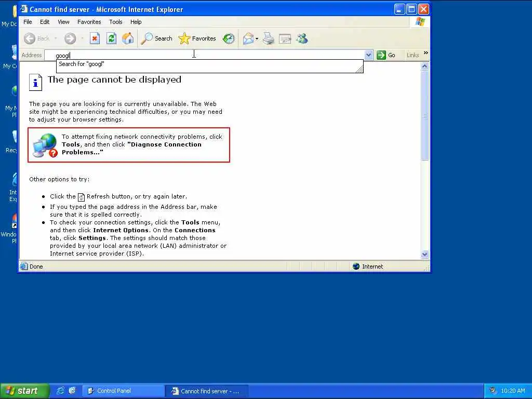Maximize the Internet Explorer window

pos(411,9)
